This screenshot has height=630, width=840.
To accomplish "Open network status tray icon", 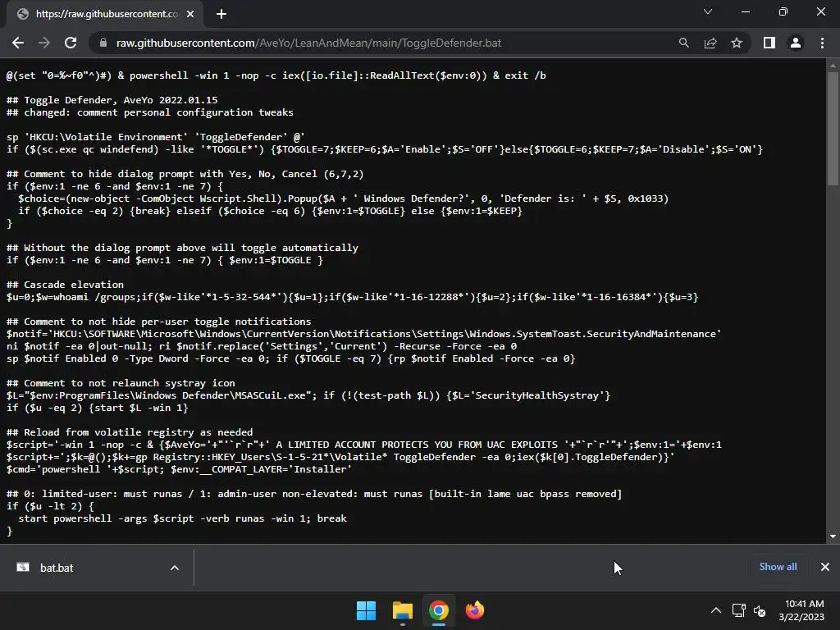I will (x=739, y=610).
